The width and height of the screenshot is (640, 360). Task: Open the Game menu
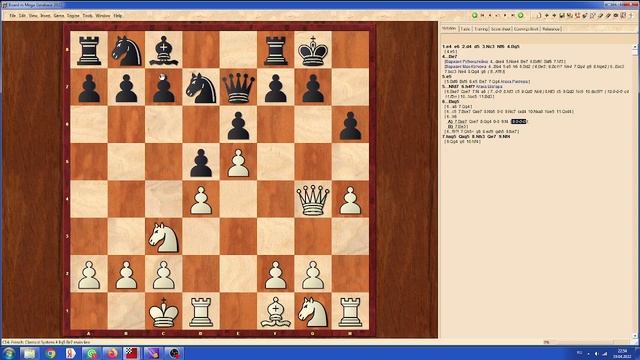[x=59, y=16]
